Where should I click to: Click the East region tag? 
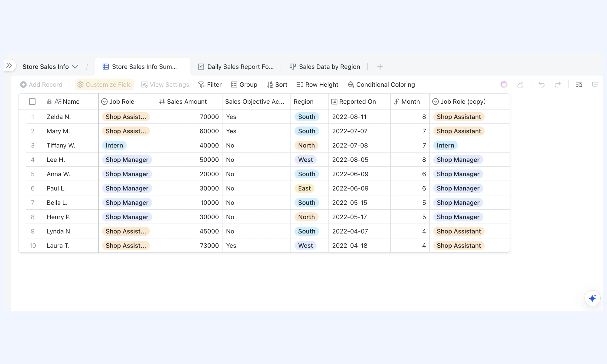(304, 188)
